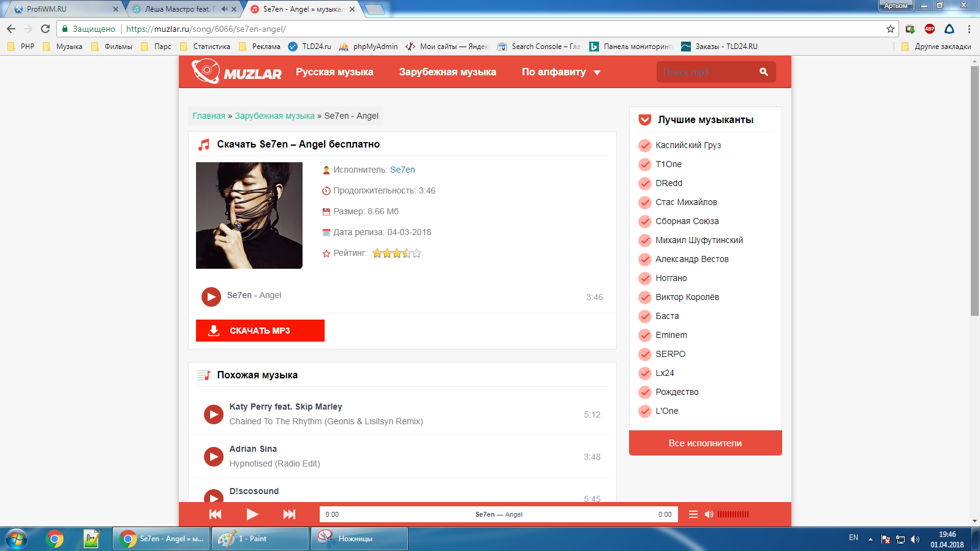Open the PHP bookmarks folder
This screenshot has height=551, width=980.
click(21, 47)
